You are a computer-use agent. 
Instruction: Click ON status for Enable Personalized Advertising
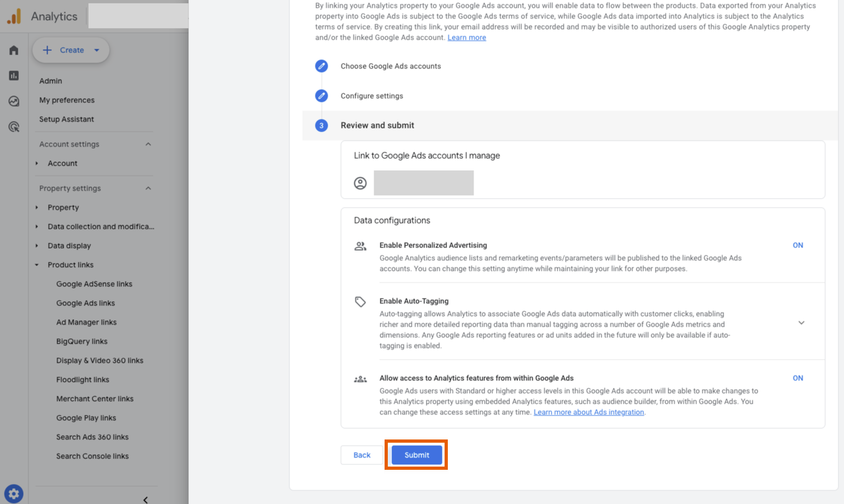pyautogui.click(x=798, y=245)
